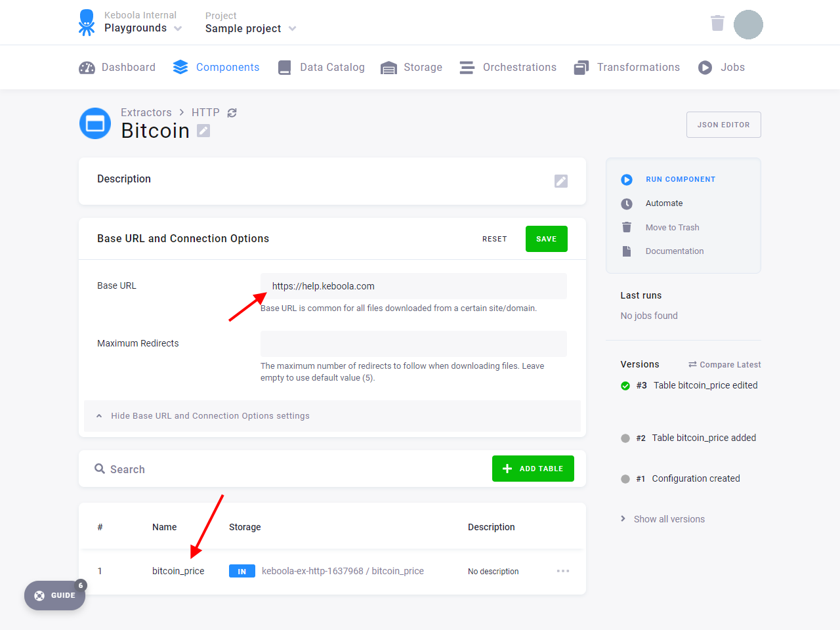Click the Run Component play icon

coord(627,180)
